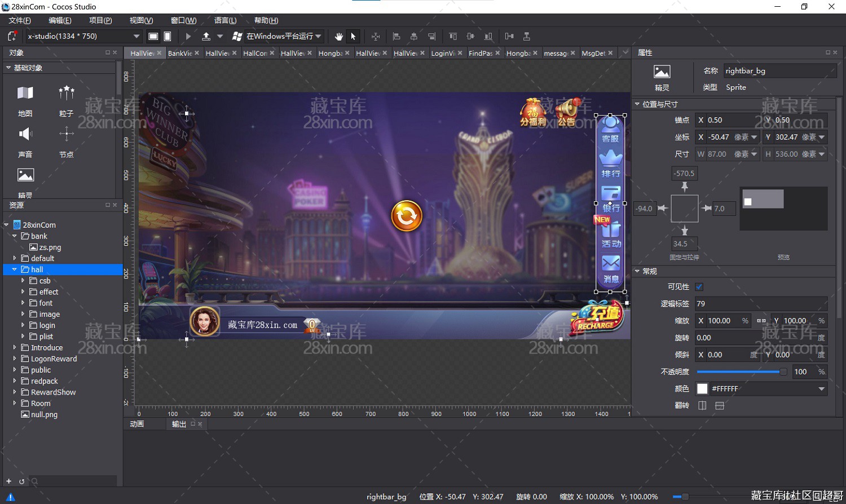Click the publish upload icon
The image size is (846, 504).
(206, 37)
